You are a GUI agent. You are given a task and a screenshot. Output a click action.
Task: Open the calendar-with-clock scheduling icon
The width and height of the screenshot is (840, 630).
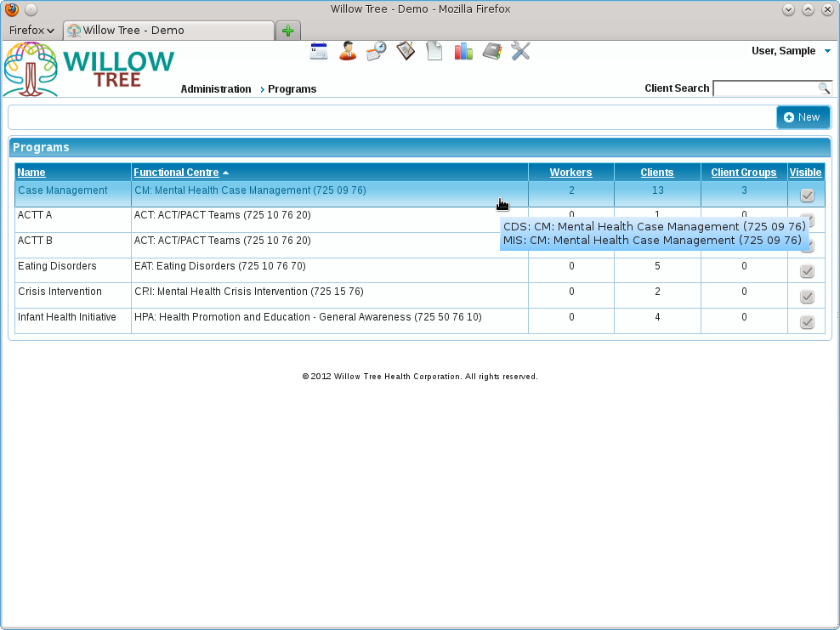click(377, 51)
